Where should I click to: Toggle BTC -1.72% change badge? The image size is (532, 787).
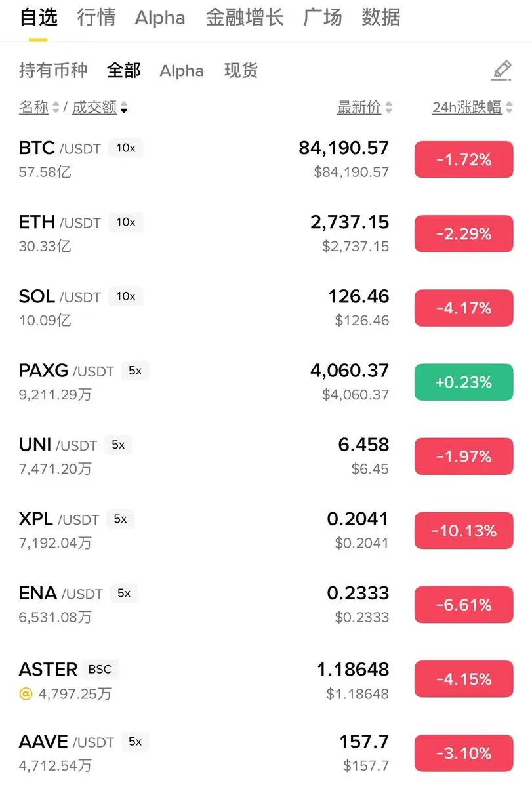(x=463, y=159)
